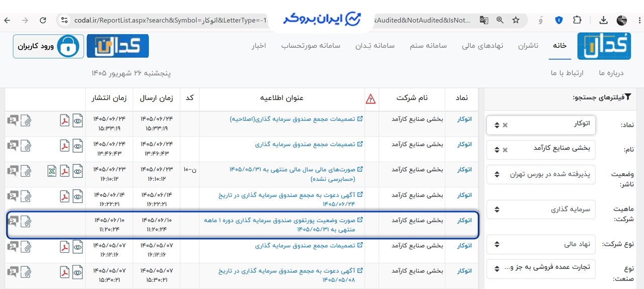Image resolution: width=644 pixels, height=289 pixels.
Task: Download PDF of the ۱۶:۱۲:۱۶ report
Action: pos(64,246)
